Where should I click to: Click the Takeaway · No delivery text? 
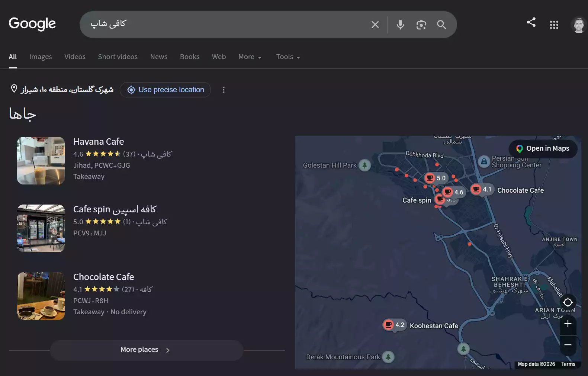pos(110,312)
